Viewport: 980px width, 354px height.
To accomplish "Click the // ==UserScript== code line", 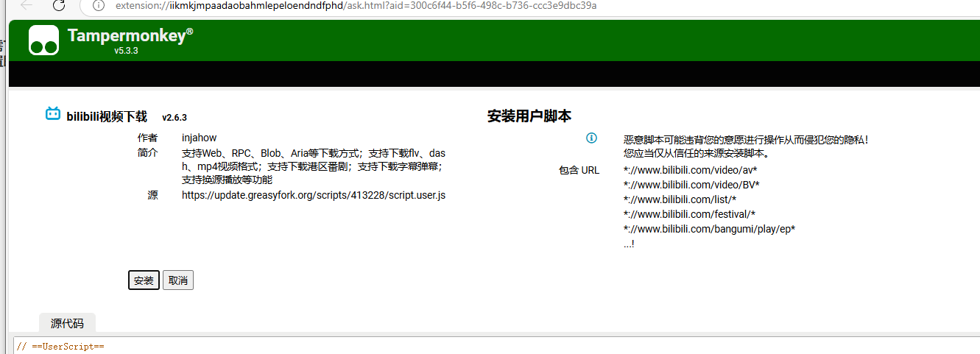I will (60, 346).
